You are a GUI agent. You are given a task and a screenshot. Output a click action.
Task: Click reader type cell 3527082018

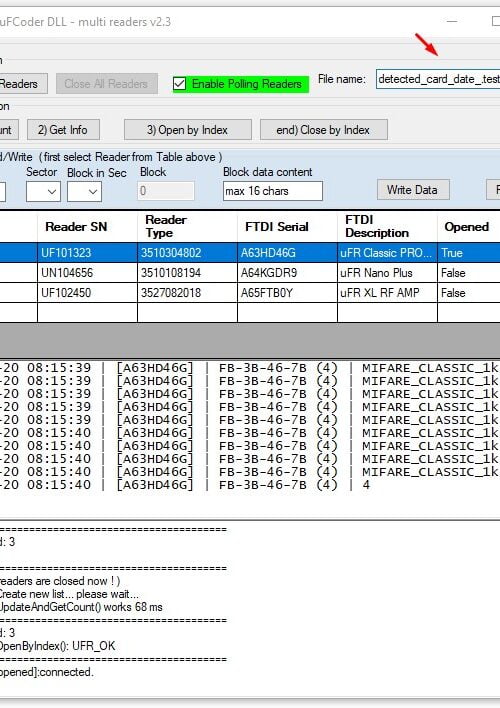pyautogui.click(x=187, y=293)
